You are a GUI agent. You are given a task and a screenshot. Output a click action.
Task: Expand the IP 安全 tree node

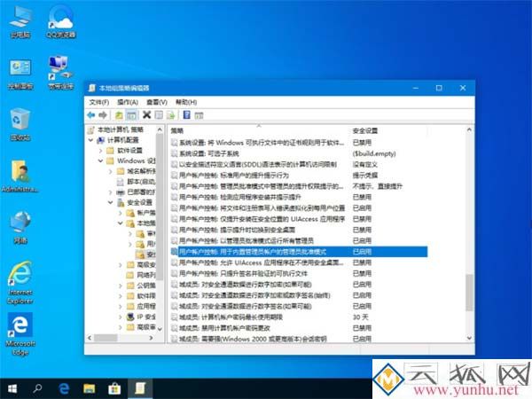pos(121,317)
